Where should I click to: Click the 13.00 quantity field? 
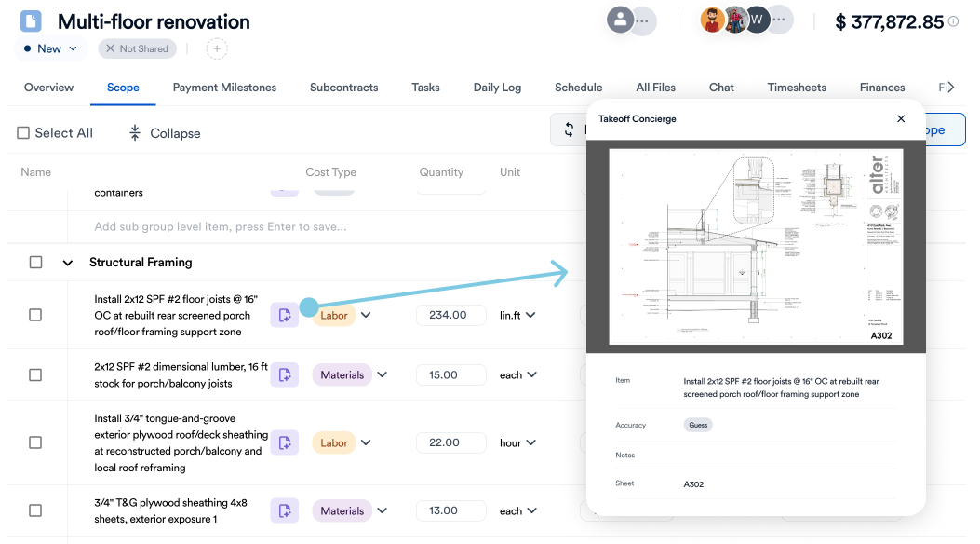450,510
